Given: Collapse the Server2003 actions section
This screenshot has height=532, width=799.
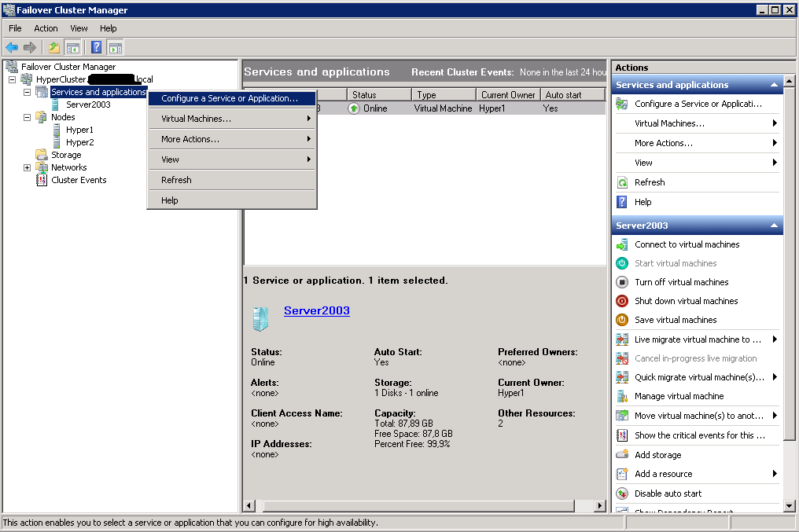Looking at the screenshot, I should pyautogui.click(x=774, y=226).
